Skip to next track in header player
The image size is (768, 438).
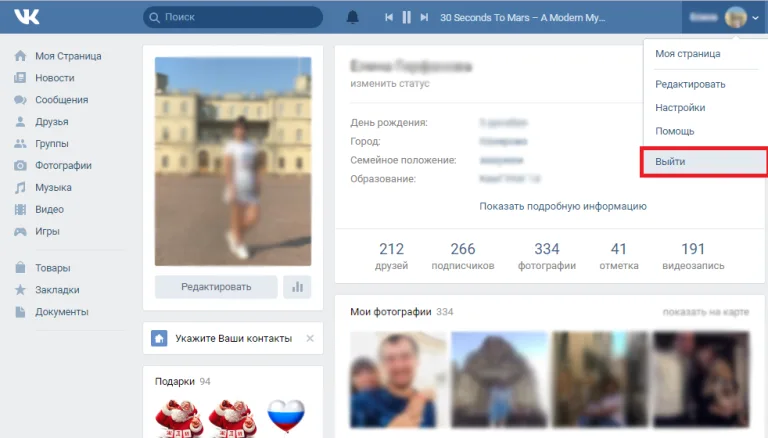pos(424,17)
